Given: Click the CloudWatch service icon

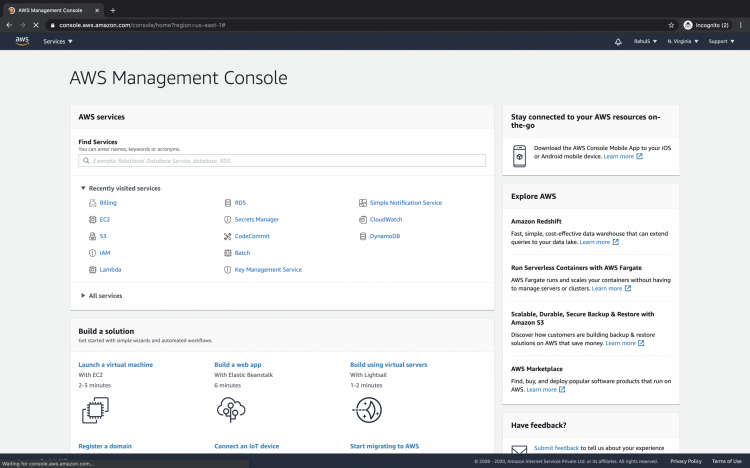Looking at the screenshot, I should tap(363, 220).
